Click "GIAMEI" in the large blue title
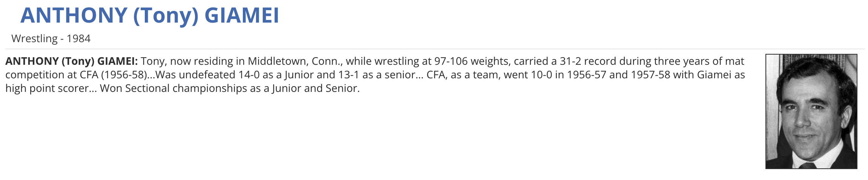The width and height of the screenshot is (868, 180). 241,15
